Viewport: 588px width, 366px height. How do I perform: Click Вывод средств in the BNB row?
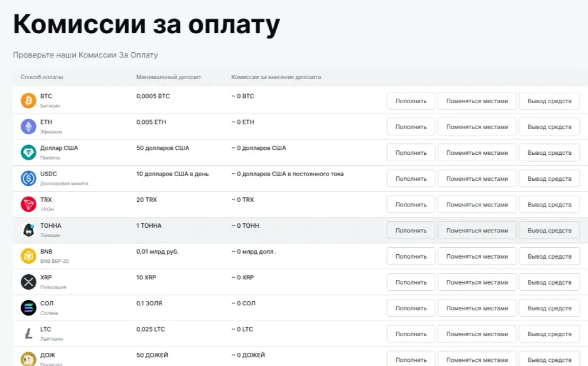550,256
